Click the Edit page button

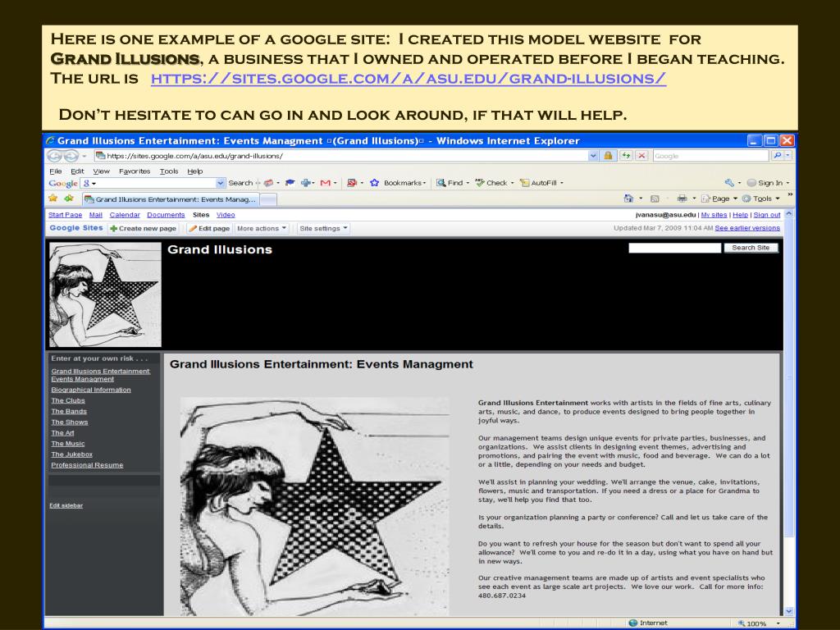[x=209, y=228]
